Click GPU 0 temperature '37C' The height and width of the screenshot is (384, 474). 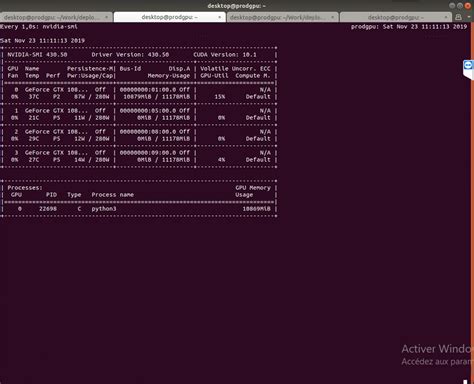(34, 97)
